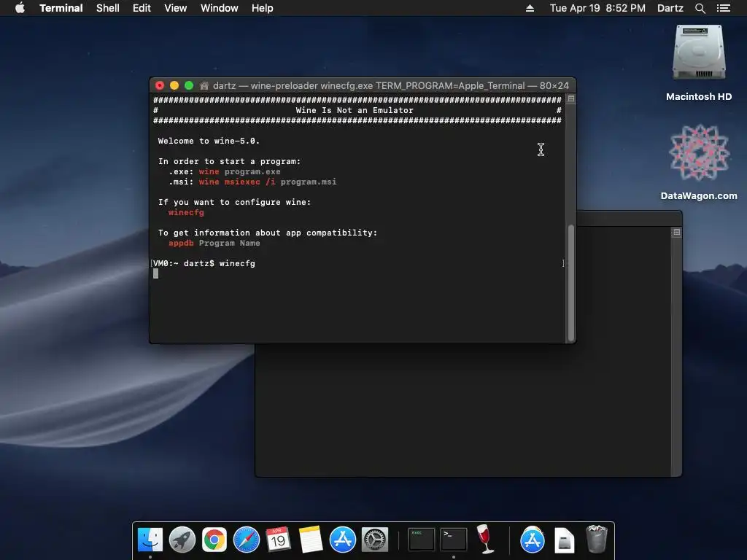Screen dimensions: 747x560
Task: Open the Help menu
Action: 263,8
